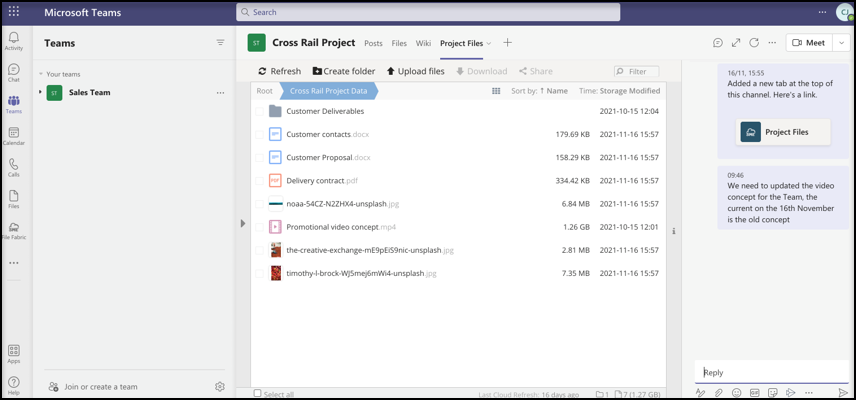Expand the Sales Team tree arrow
This screenshot has height=400, width=856.
point(40,92)
